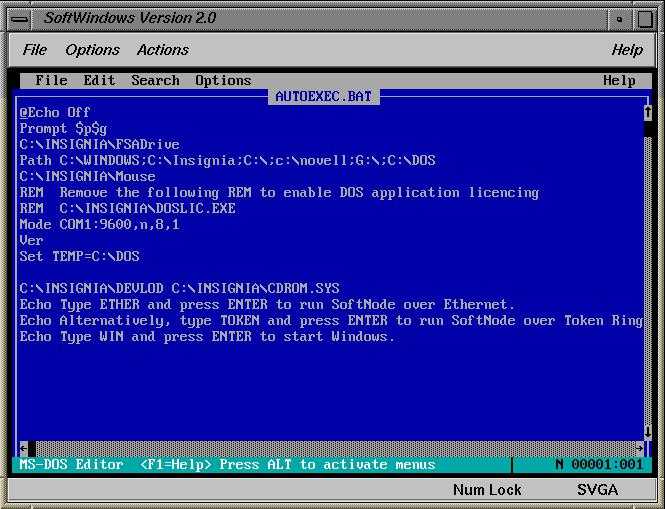Screen dimensions: 665x509
Task: Click the 'C:\INSIGNIA\Mouse' line
Action: 87,176
